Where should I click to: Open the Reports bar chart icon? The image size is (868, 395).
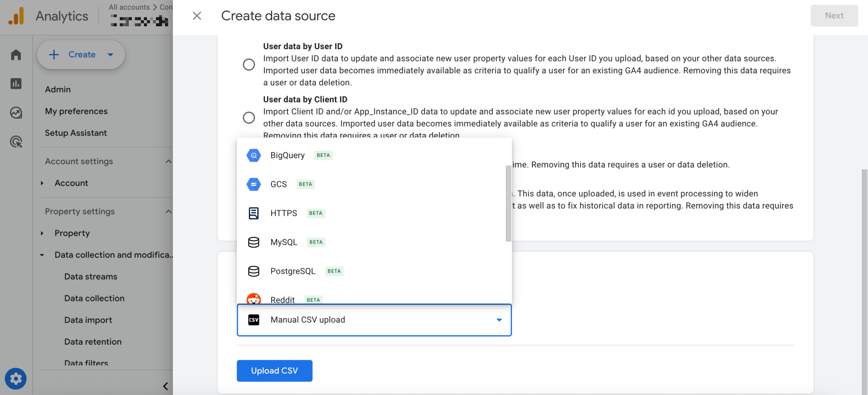click(x=16, y=83)
